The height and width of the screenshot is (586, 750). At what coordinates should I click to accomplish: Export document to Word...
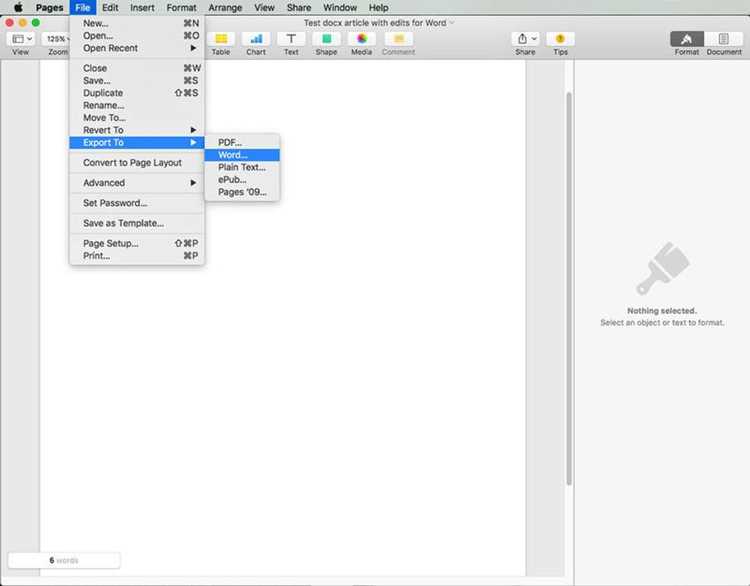[242, 155]
